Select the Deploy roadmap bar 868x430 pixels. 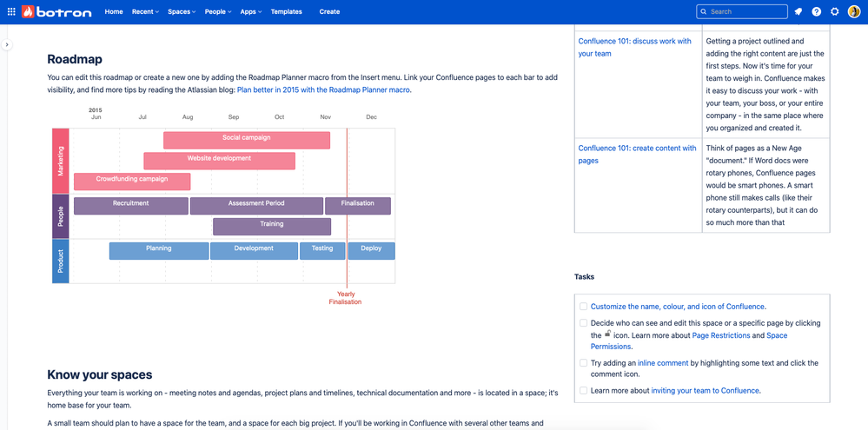[372, 251]
